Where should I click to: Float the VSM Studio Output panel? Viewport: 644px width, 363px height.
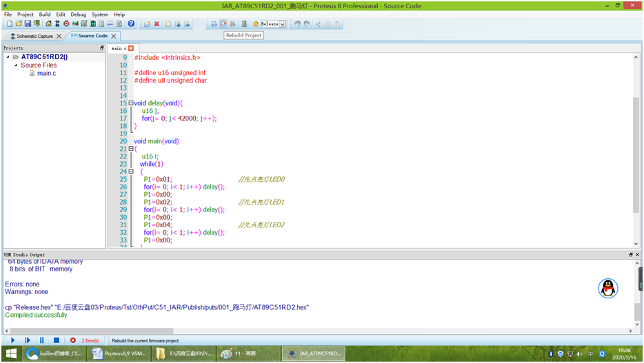(x=631, y=254)
